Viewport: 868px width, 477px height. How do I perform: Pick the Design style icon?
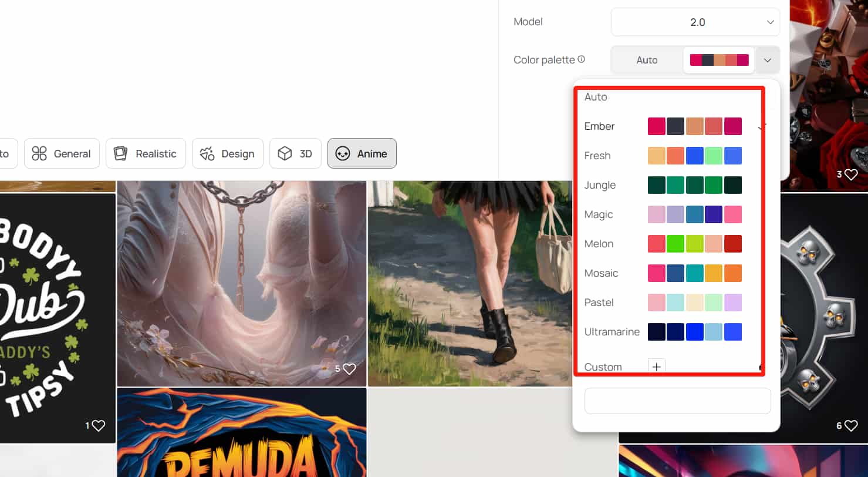click(207, 154)
